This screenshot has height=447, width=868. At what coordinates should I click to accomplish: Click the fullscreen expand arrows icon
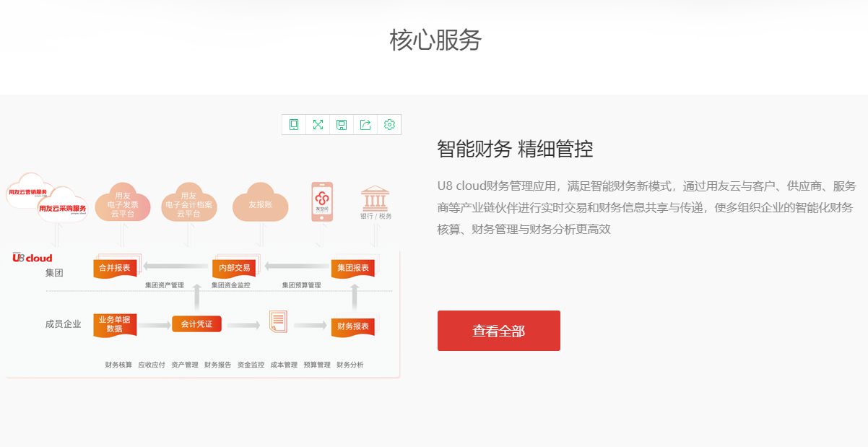318,125
